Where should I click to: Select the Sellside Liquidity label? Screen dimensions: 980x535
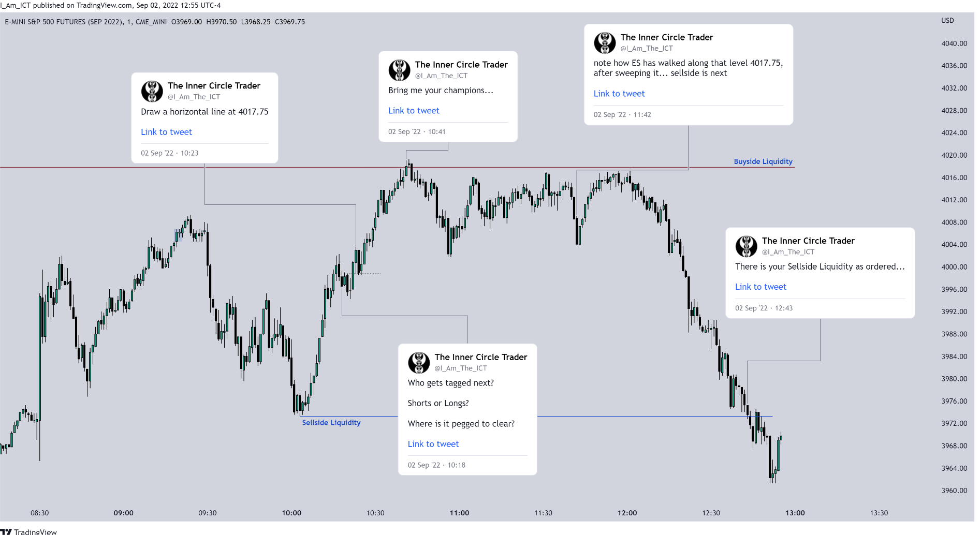[331, 423]
